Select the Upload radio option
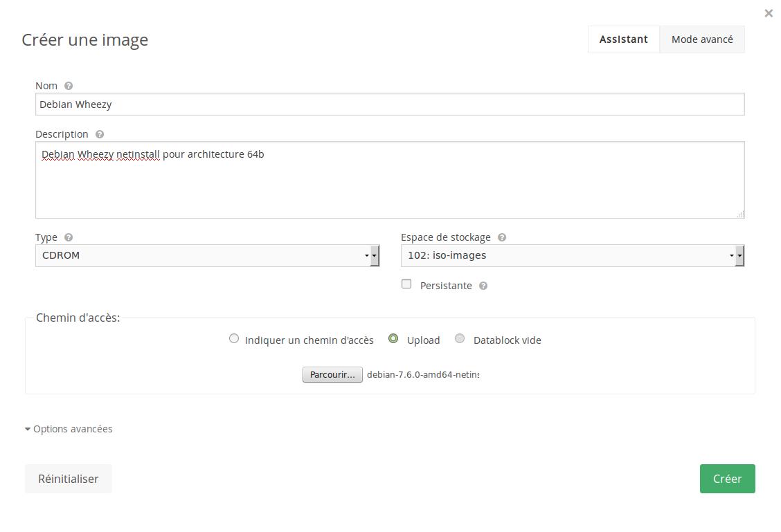The height and width of the screenshot is (532, 781). coord(393,338)
